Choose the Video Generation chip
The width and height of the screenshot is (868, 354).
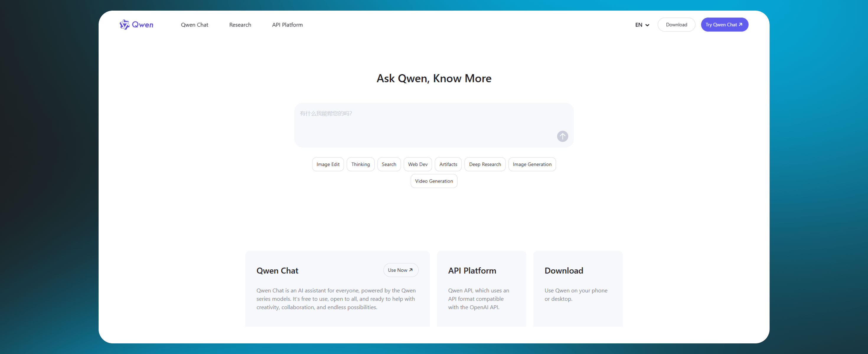click(x=434, y=181)
